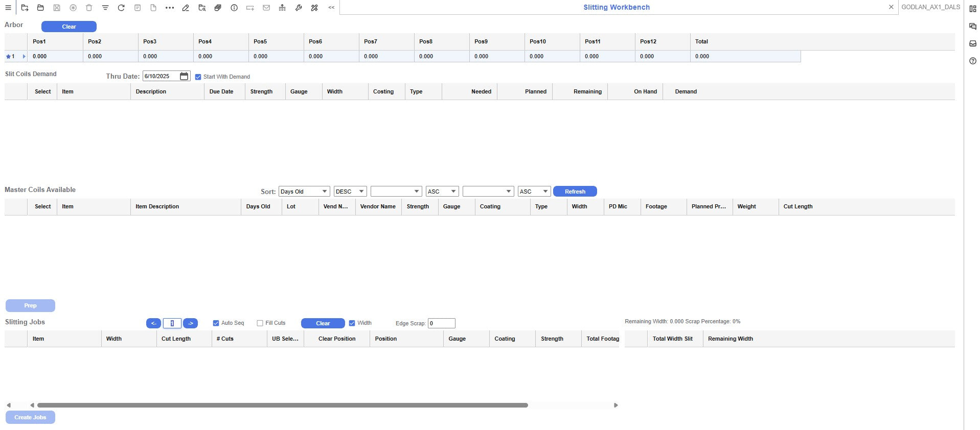This screenshot has width=980, height=430.
Task: Click the wrench icon in toolbar
Action: [x=299, y=8]
